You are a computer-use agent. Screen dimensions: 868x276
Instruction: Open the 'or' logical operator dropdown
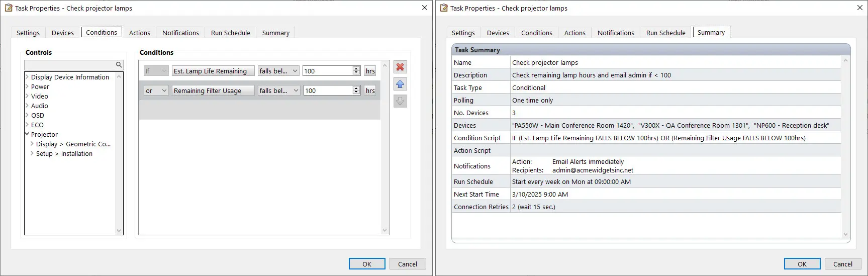(x=164, y=90)
